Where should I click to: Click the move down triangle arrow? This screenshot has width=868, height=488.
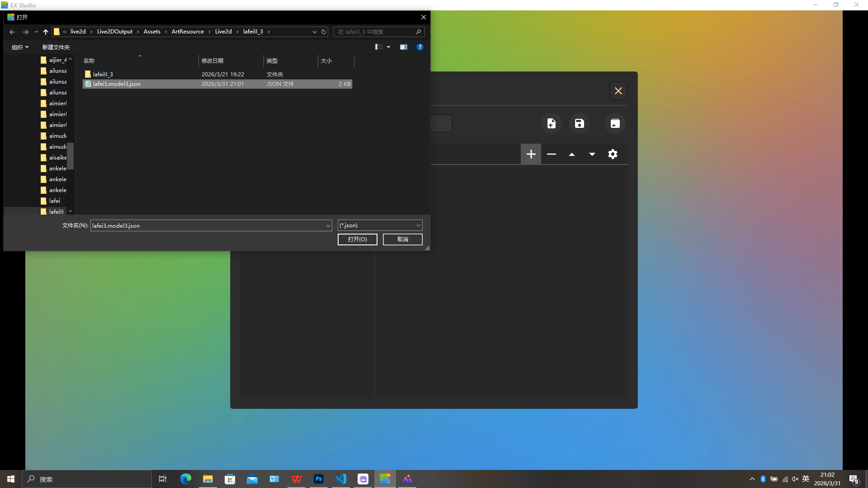point(592,154)
